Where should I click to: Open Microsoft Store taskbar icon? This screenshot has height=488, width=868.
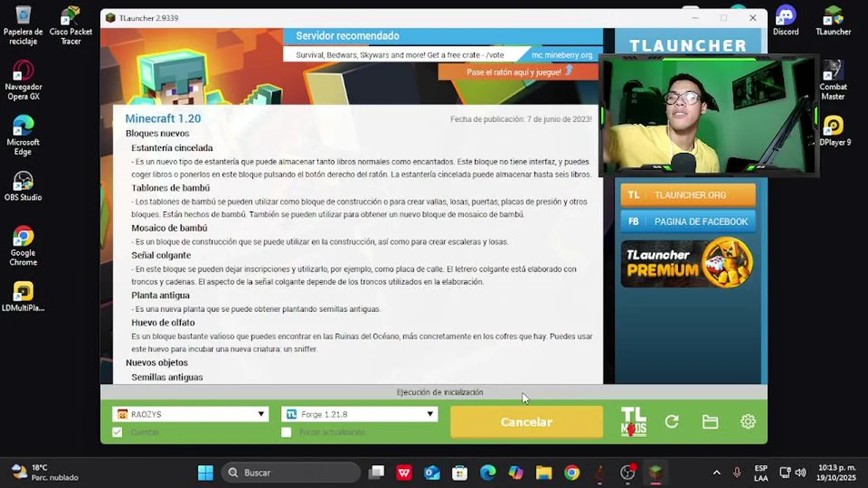tap(460, 472)
